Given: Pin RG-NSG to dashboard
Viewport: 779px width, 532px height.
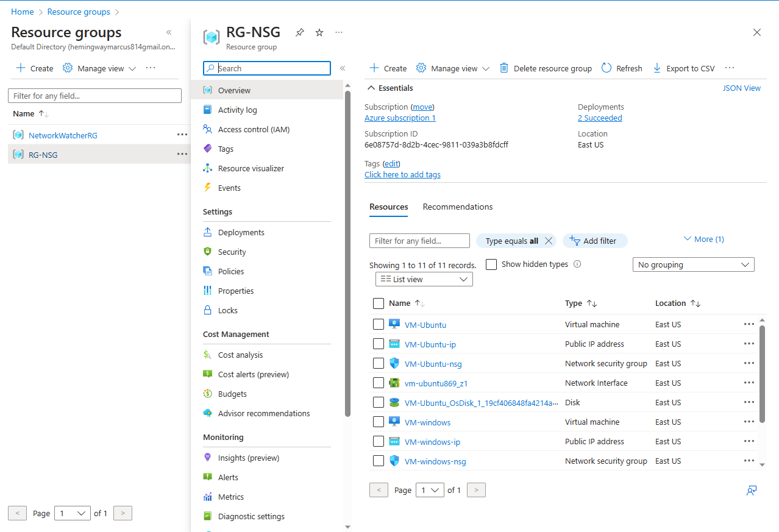Looking at the screenshot, I should point(299,32).
